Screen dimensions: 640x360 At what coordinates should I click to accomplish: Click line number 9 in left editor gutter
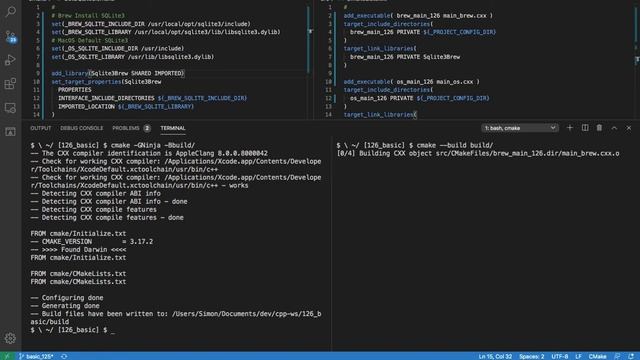[38, 73]
